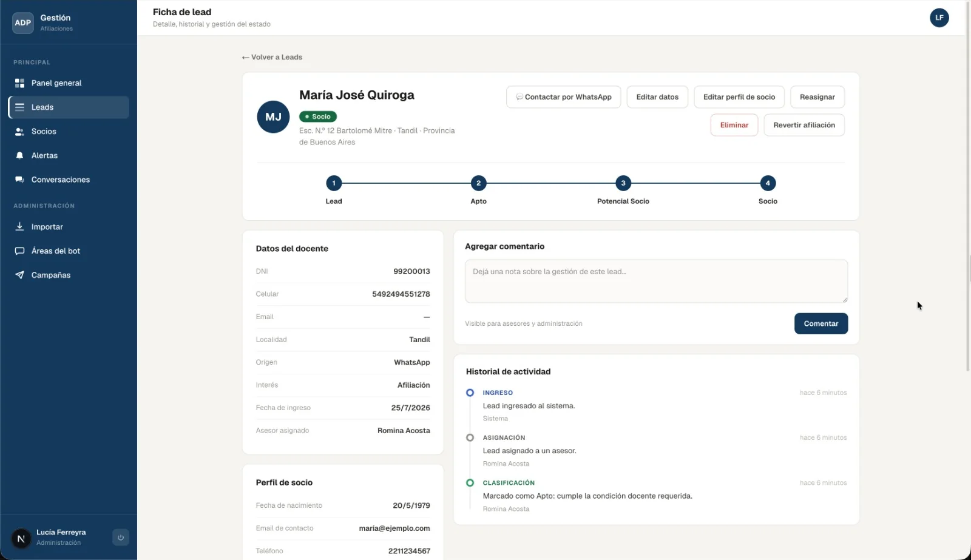Click the ASIGNACIÓN history entry title
This screenshot has height=560, width=971.
pos(504,437)
